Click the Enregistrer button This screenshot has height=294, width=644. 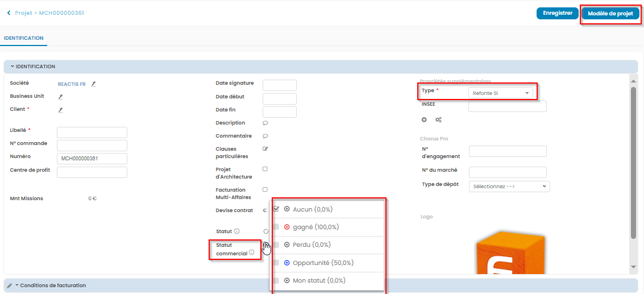pyautogui.click(x=556, y=13)
